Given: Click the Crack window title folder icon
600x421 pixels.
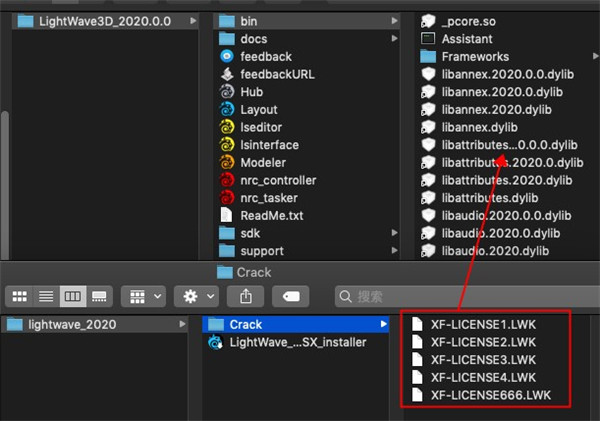Looking at the screenshot, I should point(225,272).
